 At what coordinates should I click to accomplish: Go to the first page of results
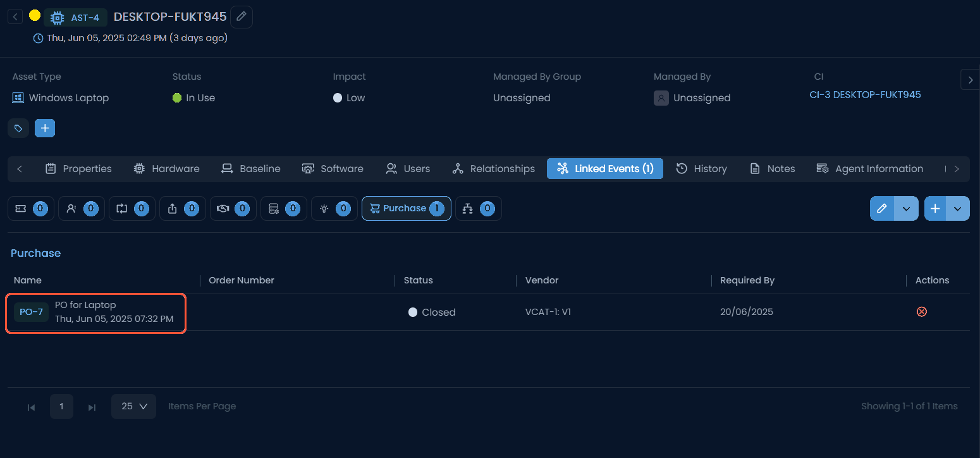[31, 407]
